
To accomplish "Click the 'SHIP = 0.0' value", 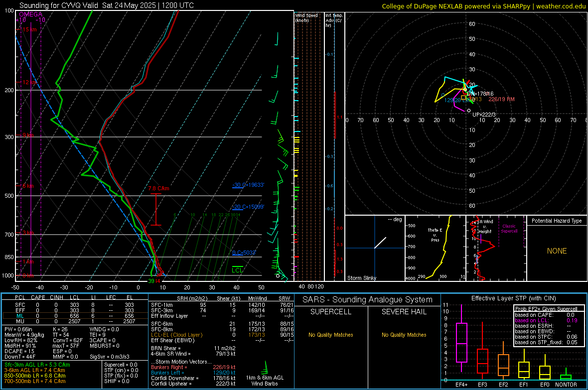I will coord(117,381).
